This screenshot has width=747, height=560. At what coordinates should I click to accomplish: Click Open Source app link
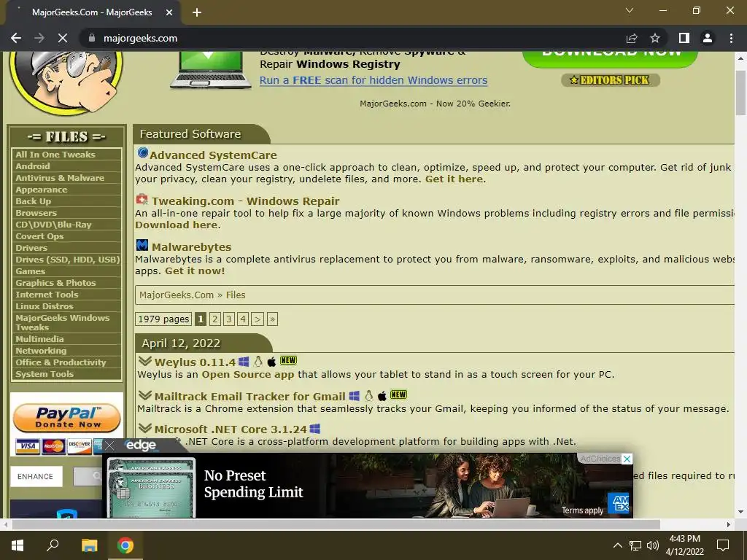coord(248,374)
